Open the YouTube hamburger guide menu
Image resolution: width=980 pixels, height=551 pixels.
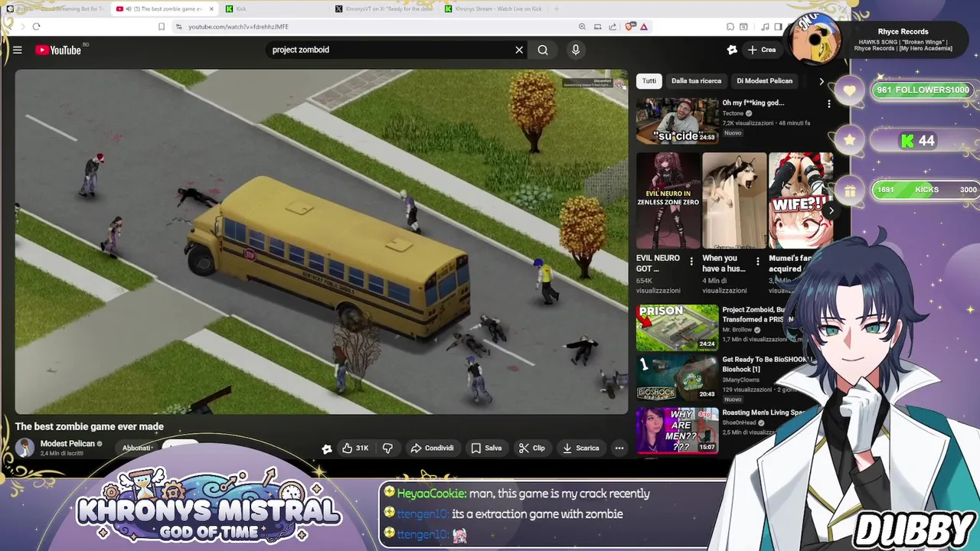pos(17,50)
